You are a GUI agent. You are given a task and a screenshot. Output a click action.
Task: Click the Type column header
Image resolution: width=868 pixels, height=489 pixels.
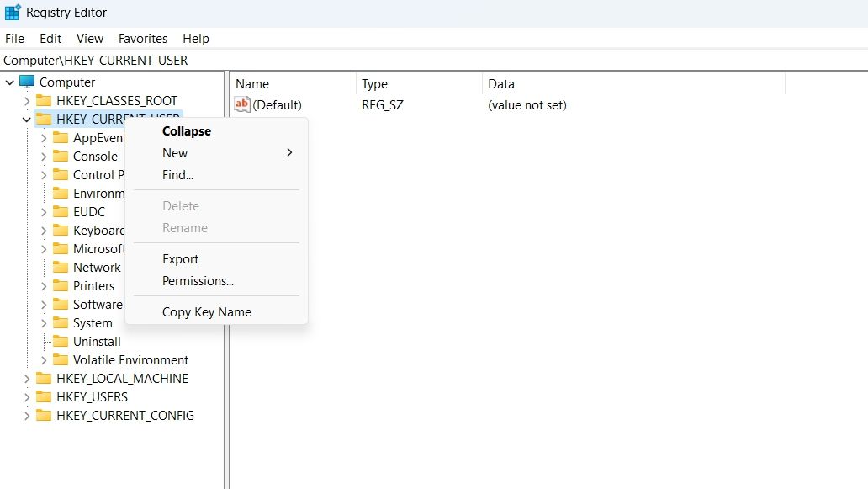375,84
